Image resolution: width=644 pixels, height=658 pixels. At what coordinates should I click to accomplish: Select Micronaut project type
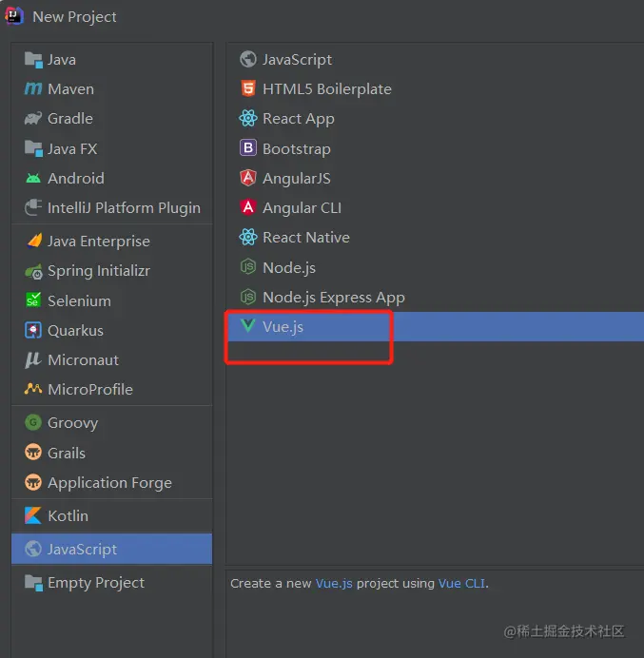point(111,360)
